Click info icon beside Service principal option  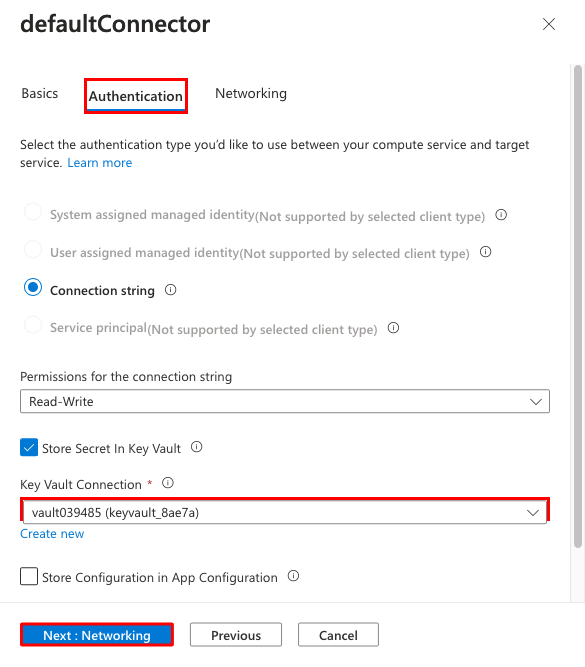pos(394,328)
